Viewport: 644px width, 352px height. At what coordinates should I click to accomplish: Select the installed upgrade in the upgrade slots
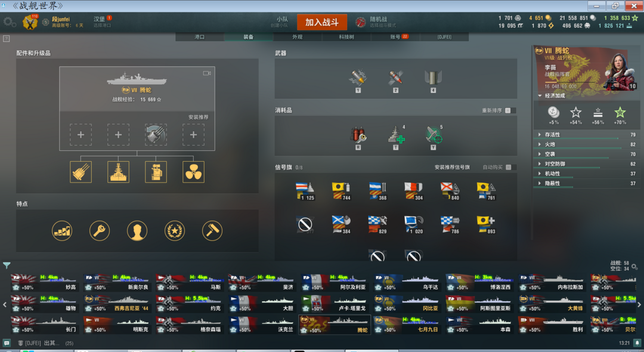[x=156, y=134]
